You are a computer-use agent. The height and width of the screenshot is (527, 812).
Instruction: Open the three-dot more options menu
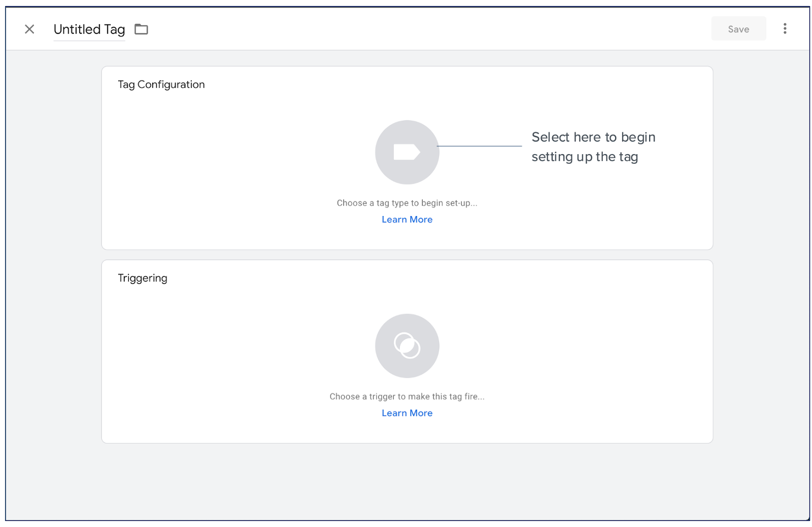coord(785,28)
